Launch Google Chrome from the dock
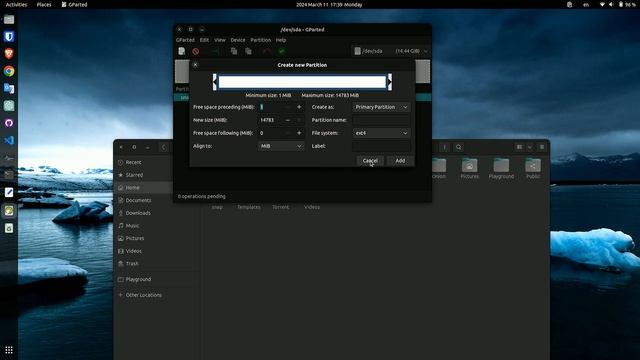Screen dimensions: 640x360 (9, 71)
